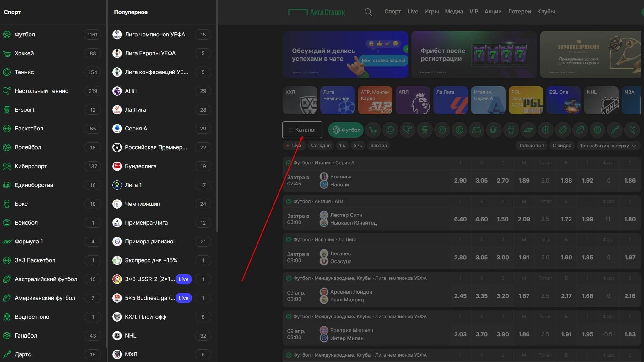This screenshot has width=644, height=362.
Task: Pick Осасуна win odds 3.00
Action: (502, 258)
